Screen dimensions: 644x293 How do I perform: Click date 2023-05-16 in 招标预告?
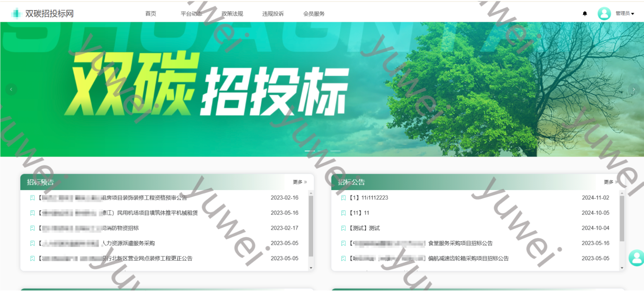(x=285, y=213)
